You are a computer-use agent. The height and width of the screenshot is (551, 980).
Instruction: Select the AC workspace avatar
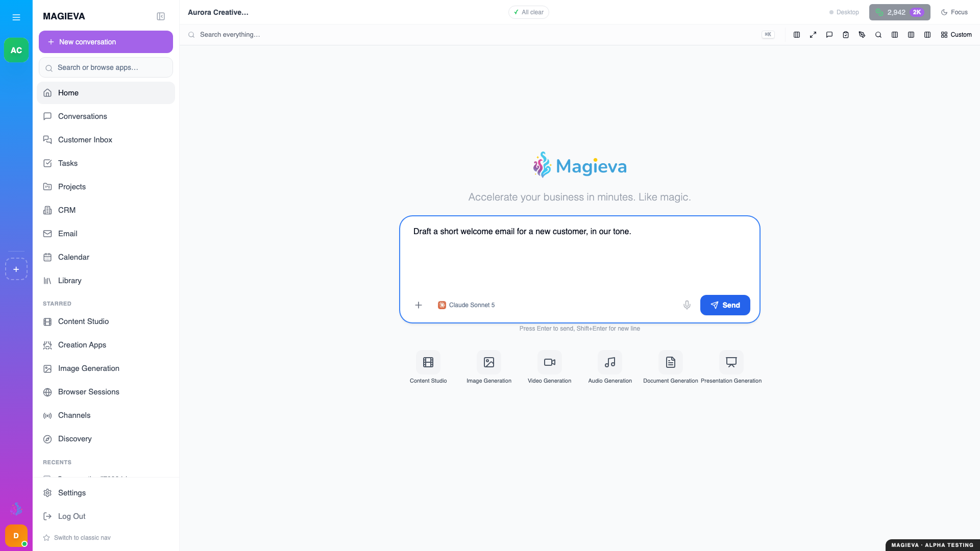[x=16, y=50]
